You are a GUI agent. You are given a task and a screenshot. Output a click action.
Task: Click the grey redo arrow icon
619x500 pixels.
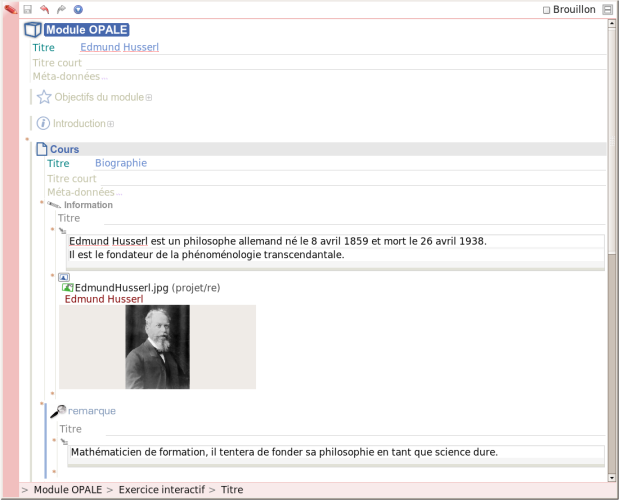[61, 9]
